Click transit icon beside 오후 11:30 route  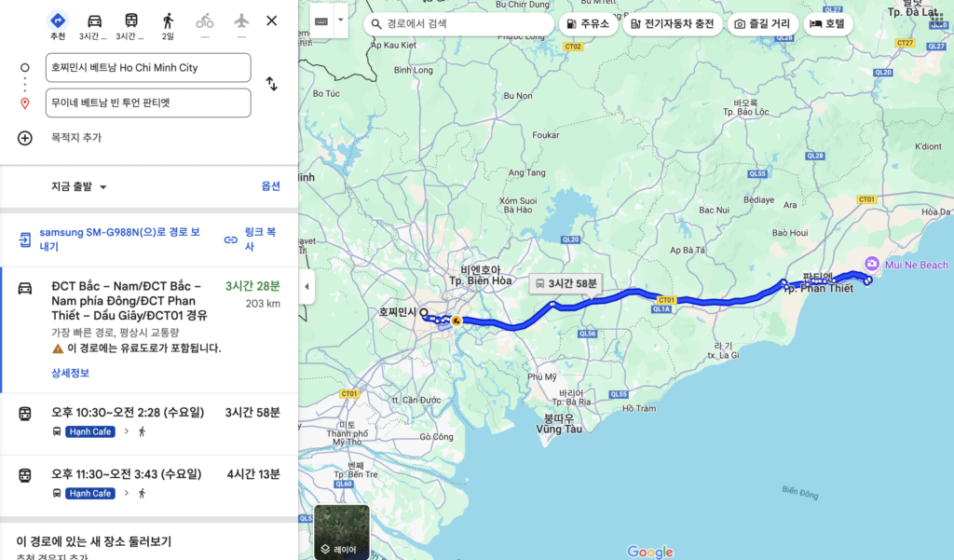[25, 475]
